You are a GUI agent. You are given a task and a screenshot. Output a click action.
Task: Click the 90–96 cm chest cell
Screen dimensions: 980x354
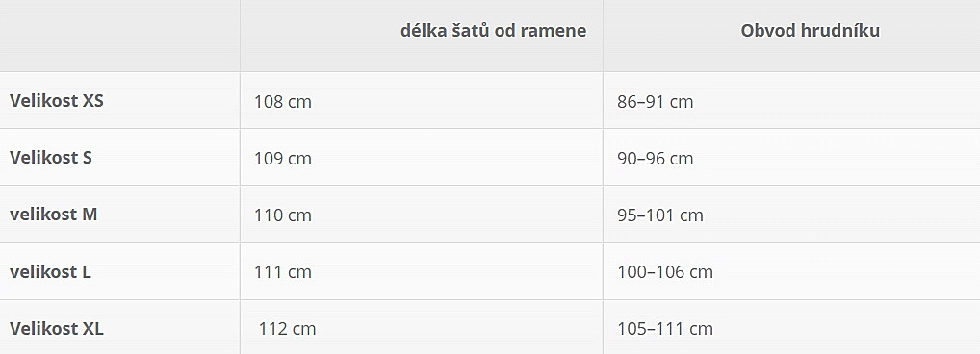(x=655, y=159)
